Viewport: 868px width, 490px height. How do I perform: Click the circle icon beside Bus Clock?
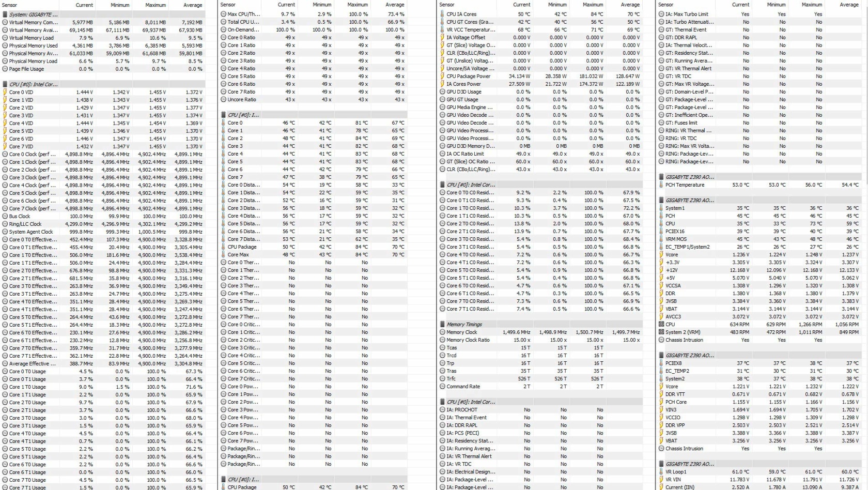[x=5, y=217]
